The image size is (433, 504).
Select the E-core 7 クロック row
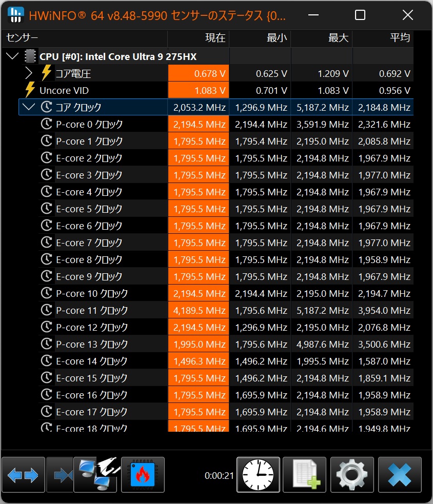(x=226, y=243)
